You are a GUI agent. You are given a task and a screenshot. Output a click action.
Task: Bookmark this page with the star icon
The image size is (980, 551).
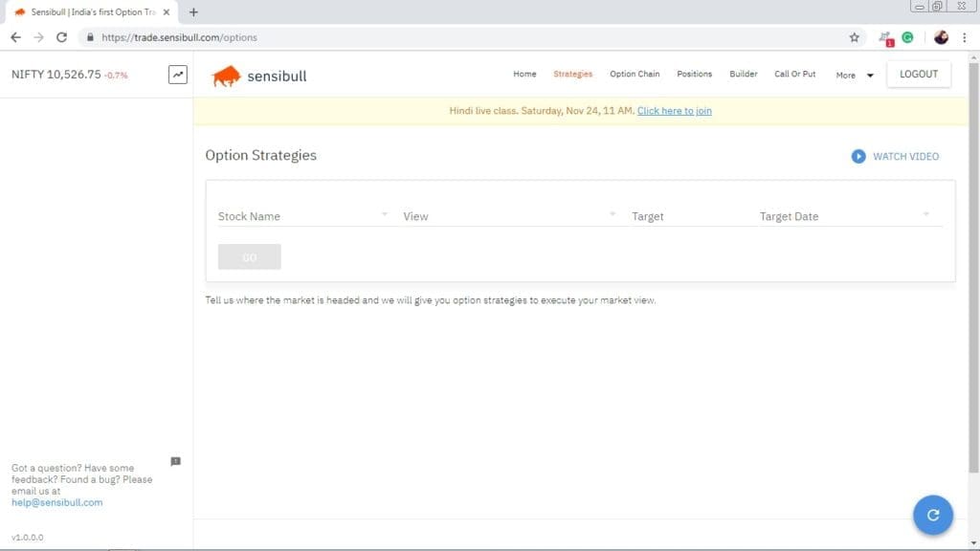(x=854, y=37)
